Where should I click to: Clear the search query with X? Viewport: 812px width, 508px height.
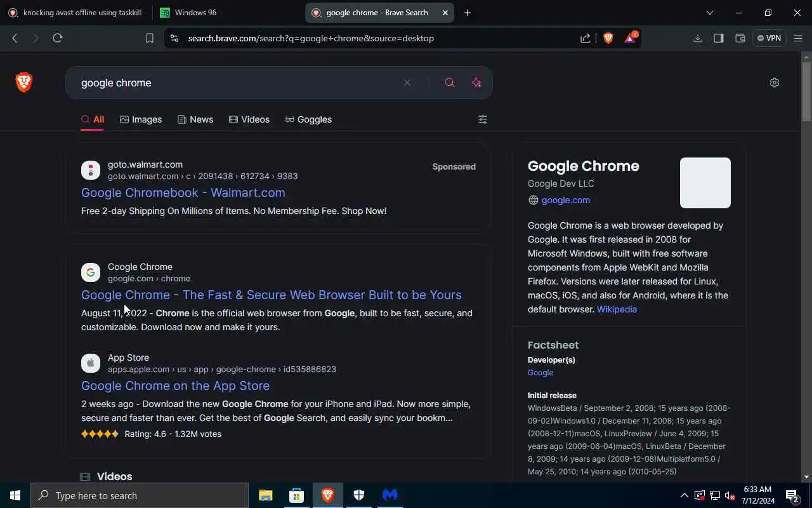point(407,83)
